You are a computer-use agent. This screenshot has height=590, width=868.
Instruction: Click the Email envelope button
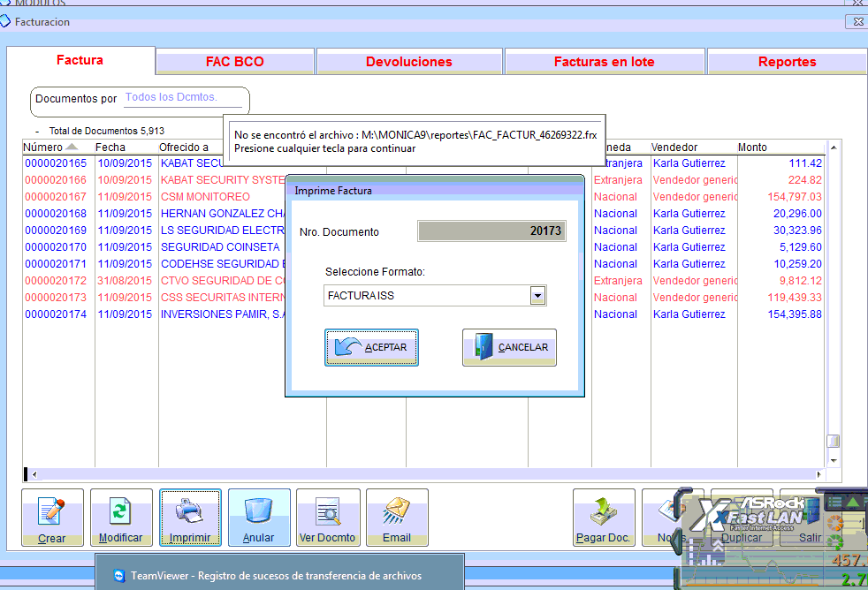tap(397, 518)
